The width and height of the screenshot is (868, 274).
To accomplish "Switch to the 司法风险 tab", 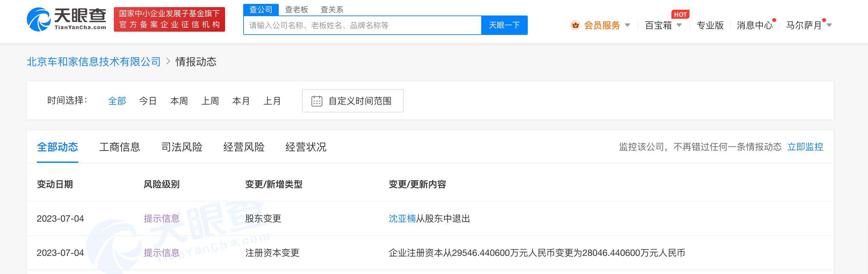I will pos(182,147).
